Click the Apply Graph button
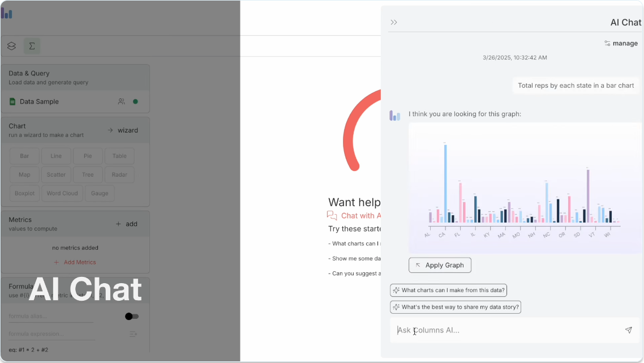The image size is (644, 363). tap(440, 265)
